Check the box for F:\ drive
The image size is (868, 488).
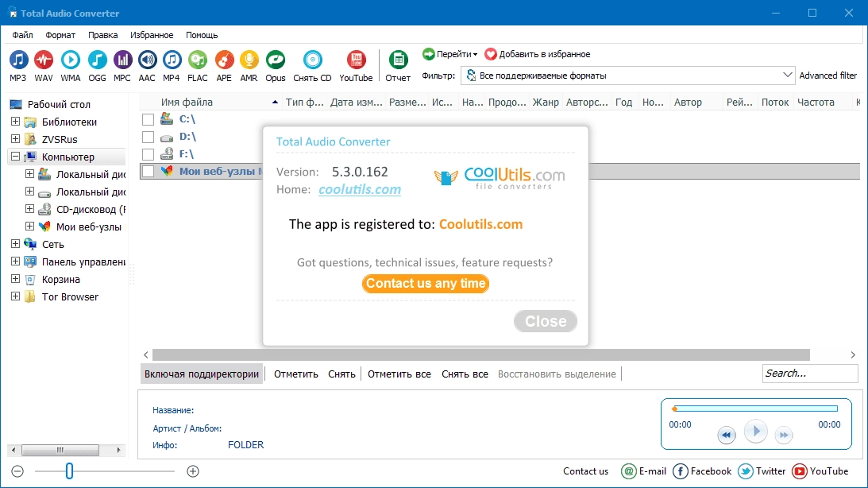148,154
